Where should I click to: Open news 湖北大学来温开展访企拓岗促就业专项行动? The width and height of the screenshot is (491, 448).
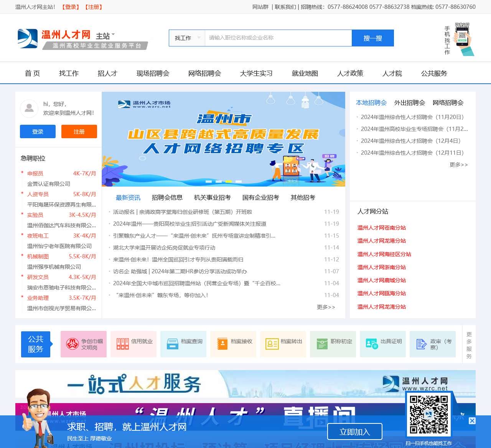(x=164, y=248)
